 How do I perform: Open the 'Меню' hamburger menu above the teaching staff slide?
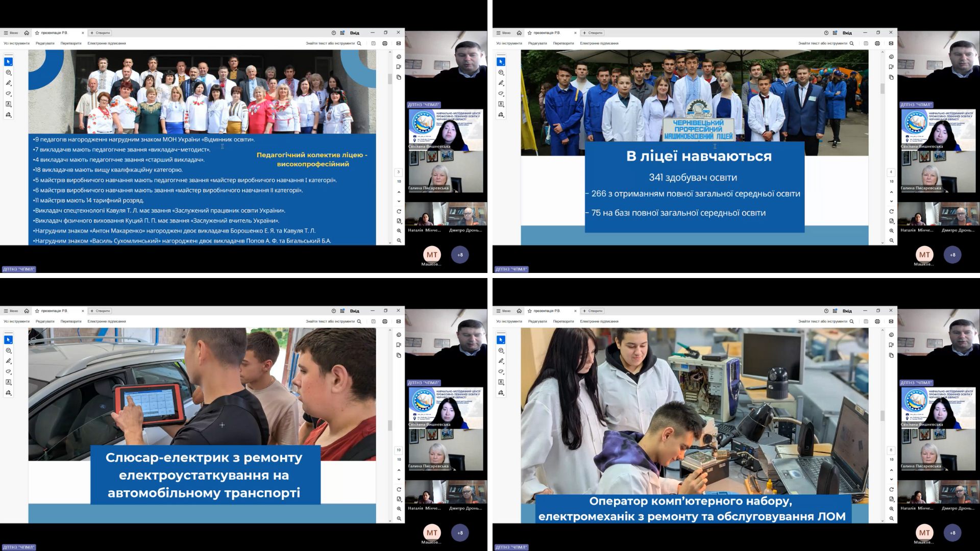[x=11, y=33]
